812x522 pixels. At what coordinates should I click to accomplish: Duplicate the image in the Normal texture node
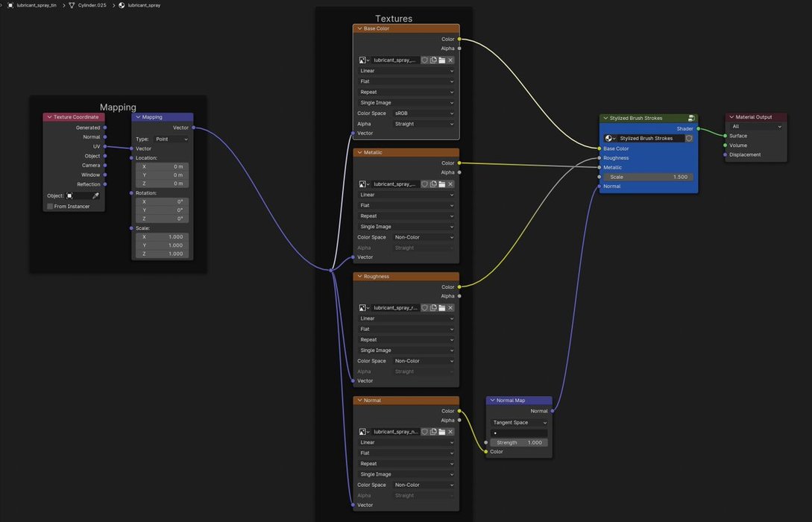(433, 432)
